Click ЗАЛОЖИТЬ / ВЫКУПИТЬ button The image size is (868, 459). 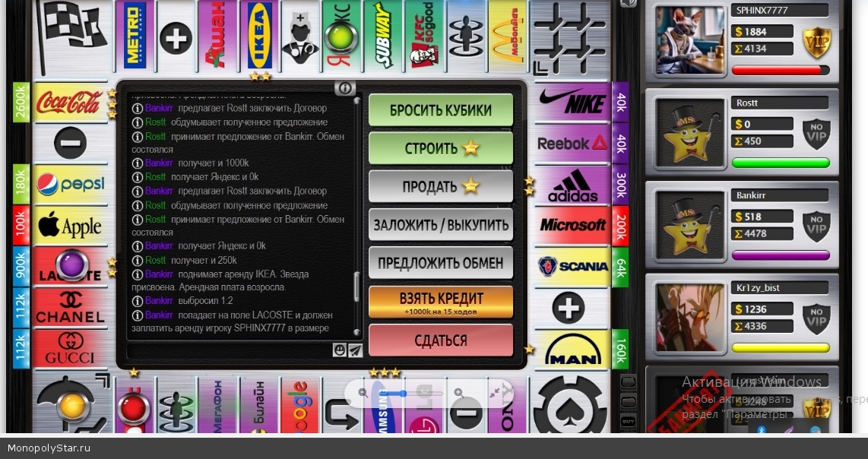(x=441, y=224)
